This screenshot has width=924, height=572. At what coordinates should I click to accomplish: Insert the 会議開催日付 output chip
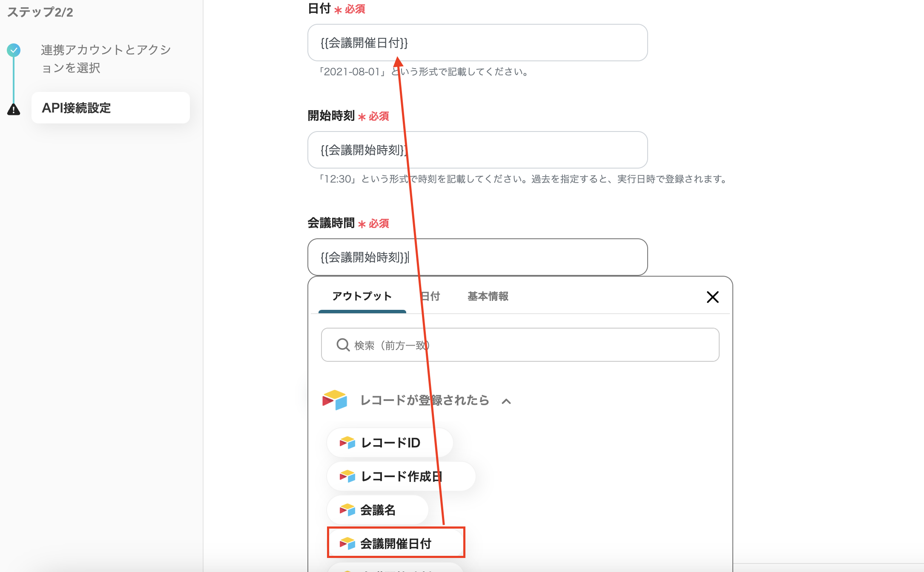[x=396, y=543]
